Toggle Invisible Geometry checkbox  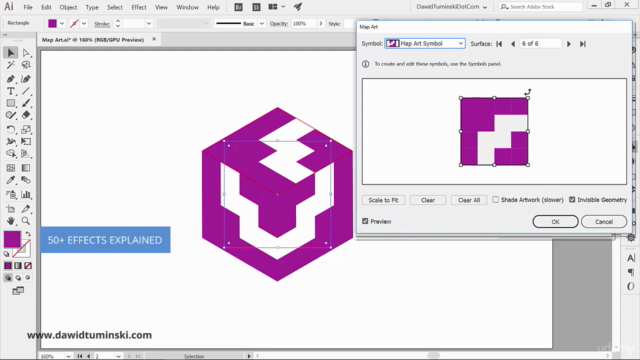pyautogui.click(x=572, y=200)
